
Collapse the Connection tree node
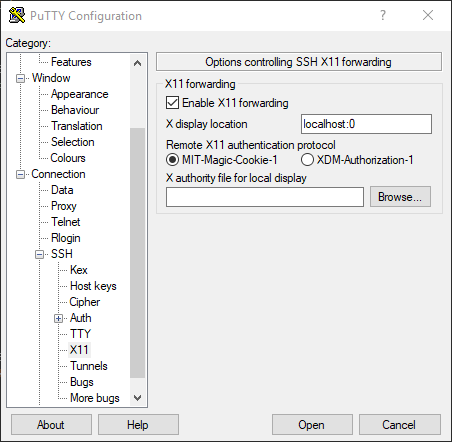pos(20,175)
